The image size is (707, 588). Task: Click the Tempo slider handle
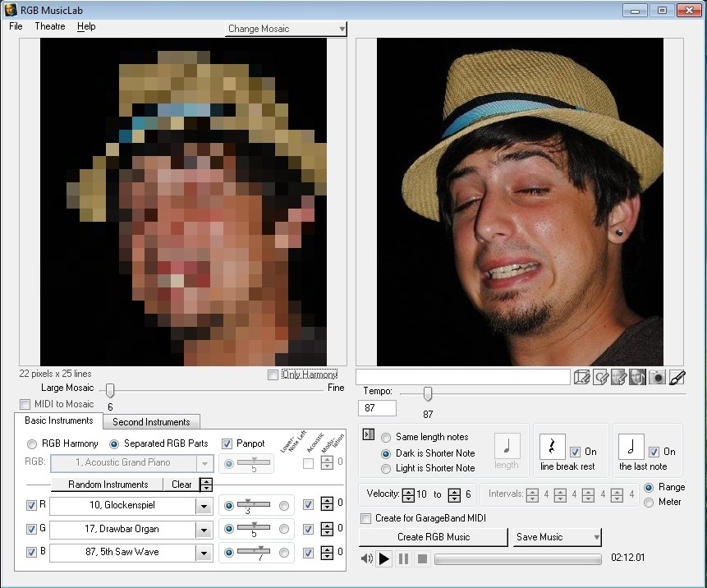click(x=427, y=393)
